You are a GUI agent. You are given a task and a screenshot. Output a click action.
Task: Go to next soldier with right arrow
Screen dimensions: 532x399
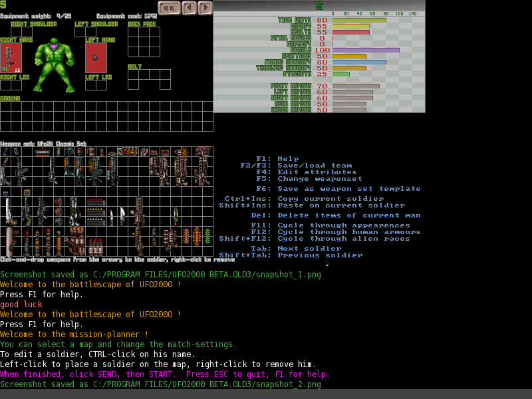205,8
